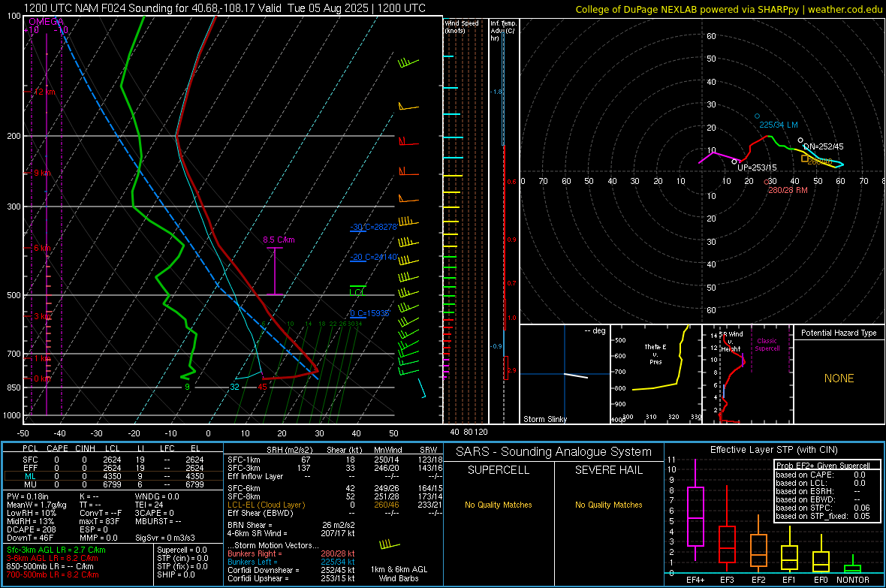Image resolution: width=886 pixels, height=588 pixels.
Task: Click the based on STP_fixed: 0.05 row
Action: pyautogui.click(x=823, y=516)
